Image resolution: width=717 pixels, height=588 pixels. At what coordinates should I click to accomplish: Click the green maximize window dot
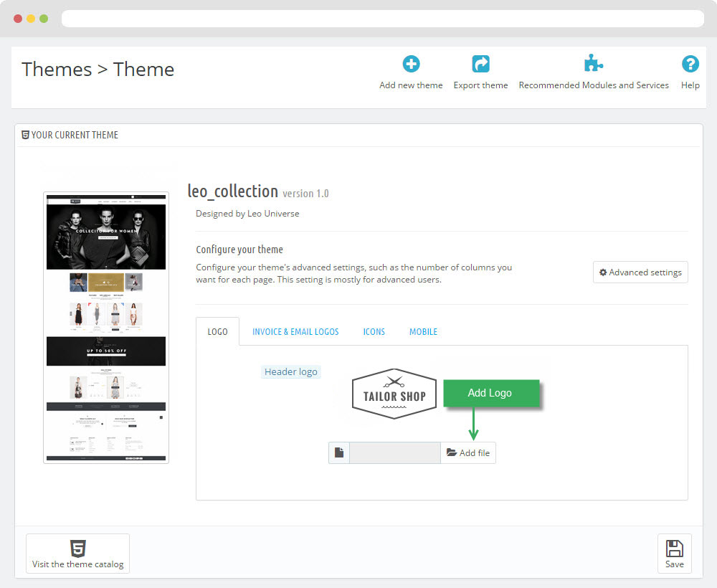pyautogui.click(x=44, y=19)
